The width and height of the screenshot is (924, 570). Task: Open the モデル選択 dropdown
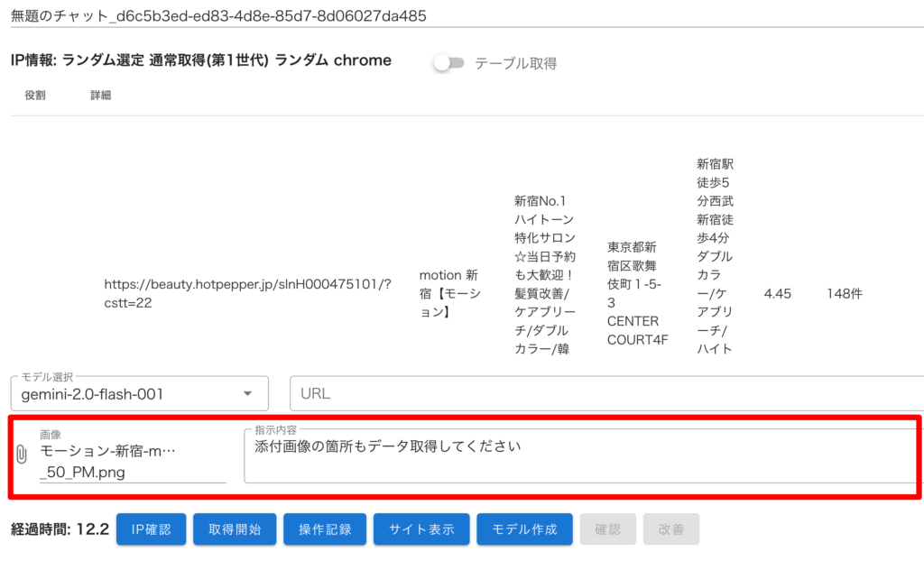tap(139, 394)
